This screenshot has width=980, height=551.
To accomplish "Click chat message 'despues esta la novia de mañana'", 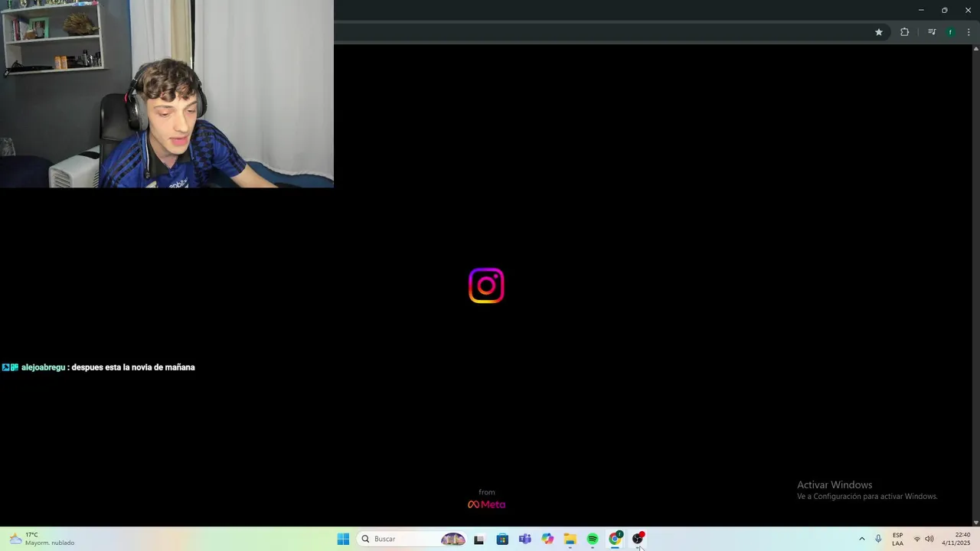I will (x=133, y=367).
